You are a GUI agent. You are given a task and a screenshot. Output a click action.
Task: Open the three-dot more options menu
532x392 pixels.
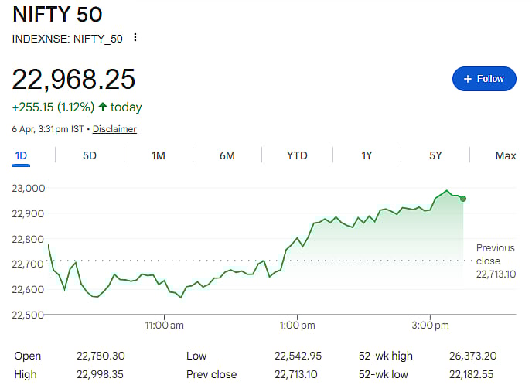click(136, 38)
